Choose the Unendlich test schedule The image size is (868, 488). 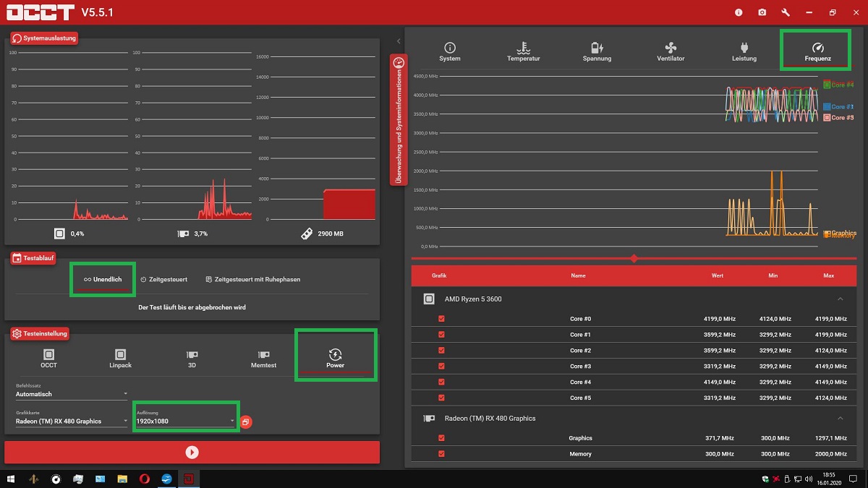click(x=103, y=279)
